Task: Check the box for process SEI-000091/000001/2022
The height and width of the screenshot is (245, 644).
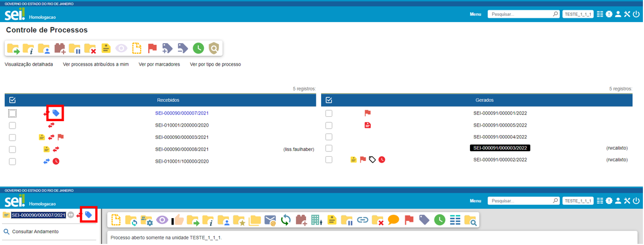Action: coord(329,114)
